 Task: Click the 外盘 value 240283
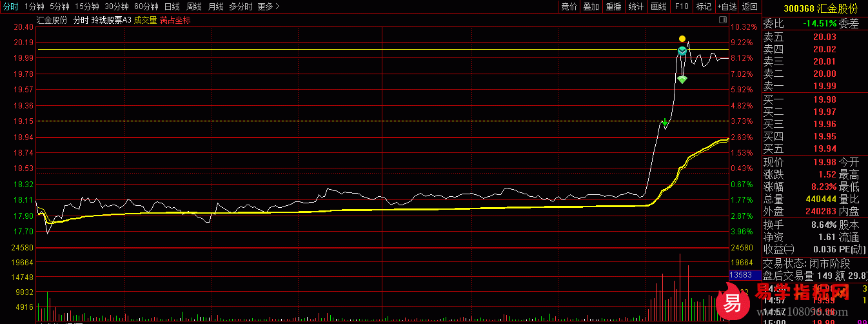[821, 212]
